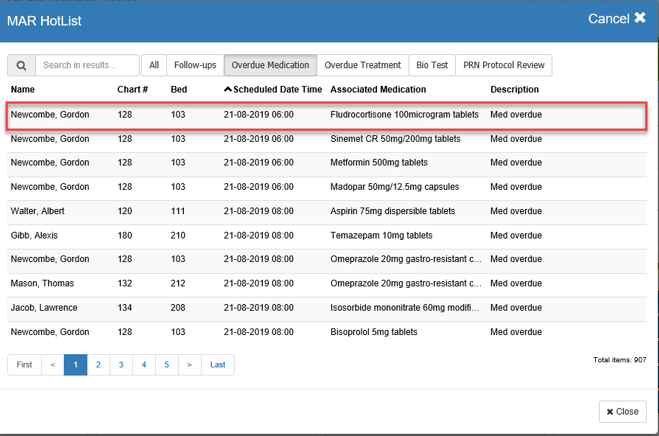The height and width of the screenshot is (436, 659).
Task: Click the previous page arrow
Action: point(53,365)
